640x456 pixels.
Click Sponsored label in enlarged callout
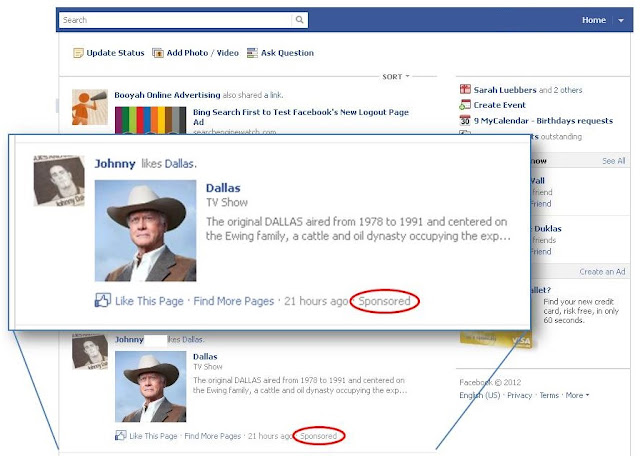pyautogui.click(x=384, y=301)
